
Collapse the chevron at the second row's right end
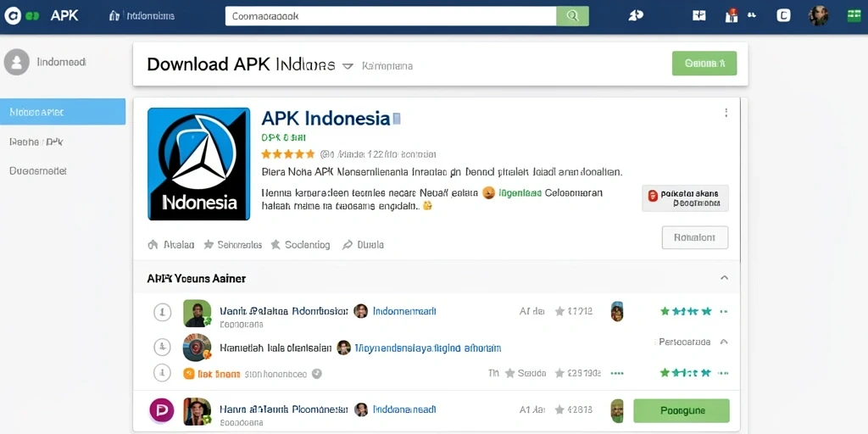[724, 342]
